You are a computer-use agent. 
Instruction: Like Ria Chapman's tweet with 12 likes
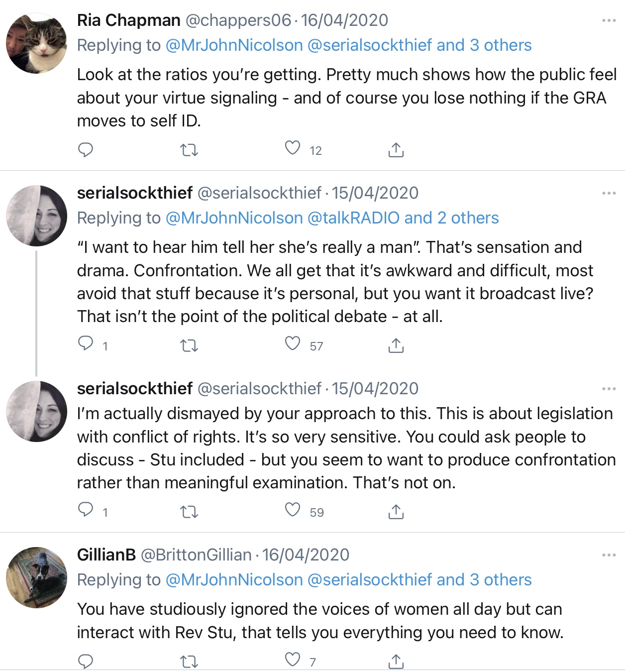click(293, 148)
